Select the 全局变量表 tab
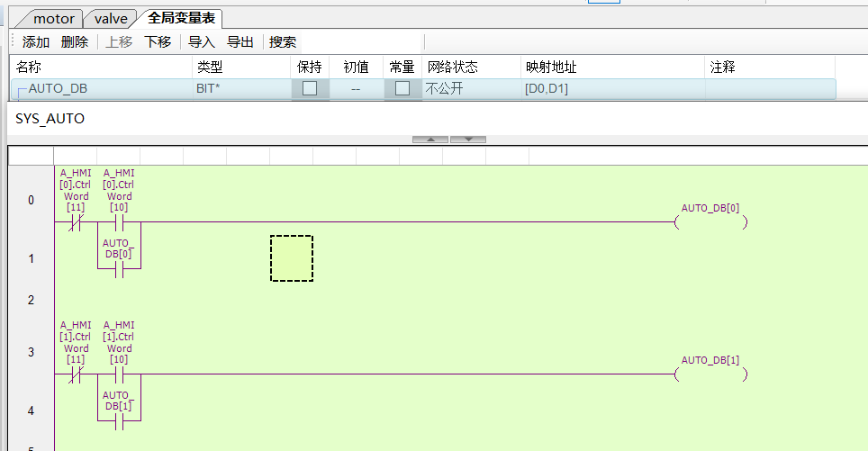The height and width of the screenshot is (451, 868). (181, 18)
